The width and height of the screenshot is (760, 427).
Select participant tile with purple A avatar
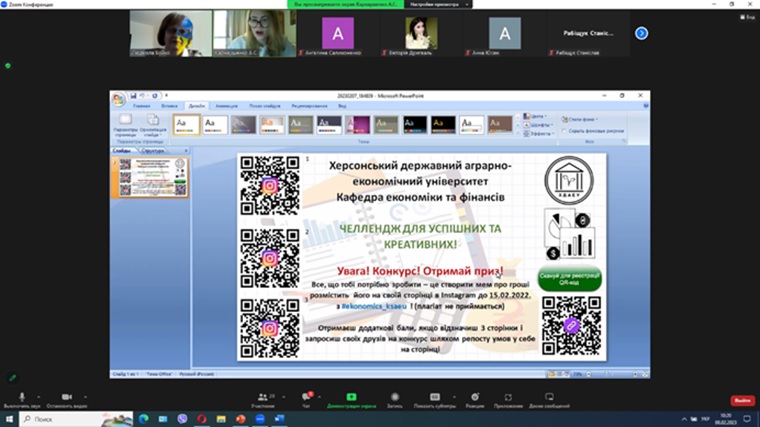tap(338, 33)
